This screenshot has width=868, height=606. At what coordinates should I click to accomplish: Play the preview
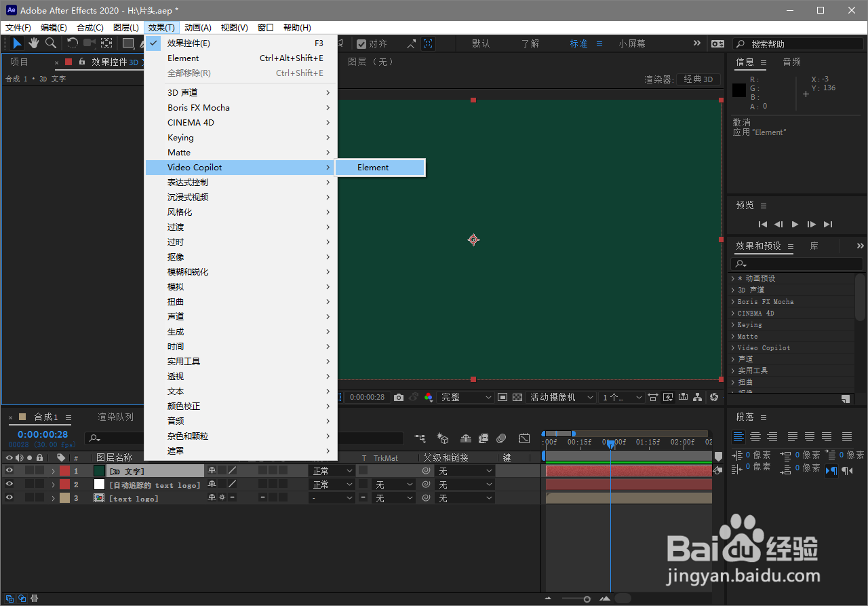pos(795,224)
